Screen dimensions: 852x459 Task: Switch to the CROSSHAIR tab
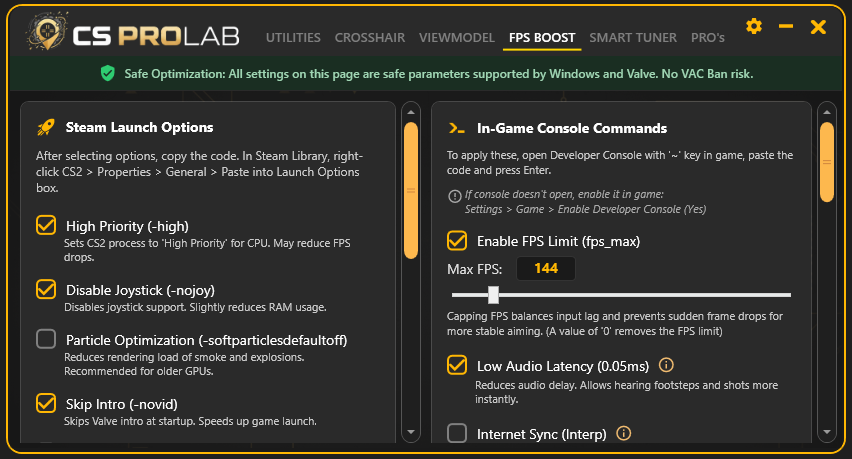[x=369, y=37]
